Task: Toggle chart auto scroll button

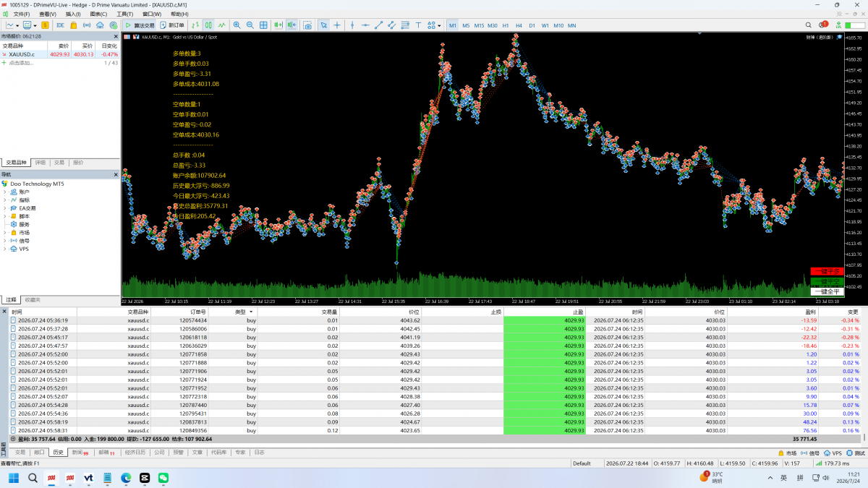Action: pos(278,25)
